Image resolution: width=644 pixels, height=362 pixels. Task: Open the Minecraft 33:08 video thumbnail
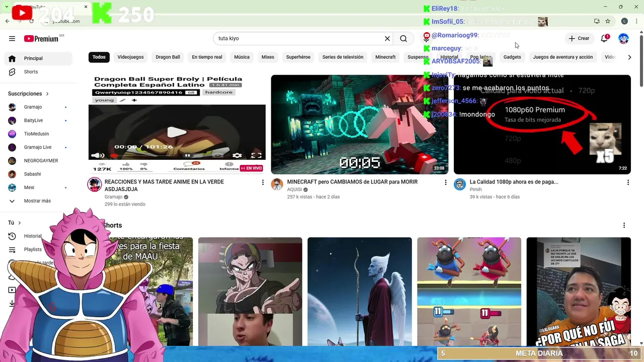[x=359, y=124]
